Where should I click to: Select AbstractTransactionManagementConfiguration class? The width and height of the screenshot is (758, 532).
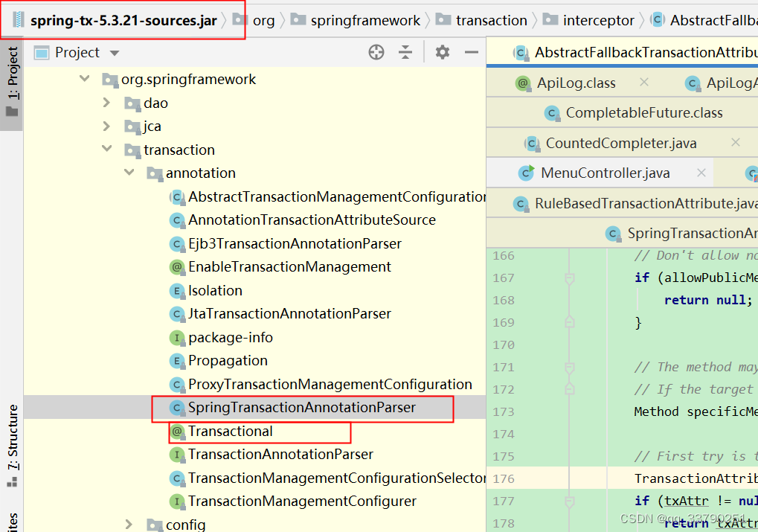click(x=327, y=197)
